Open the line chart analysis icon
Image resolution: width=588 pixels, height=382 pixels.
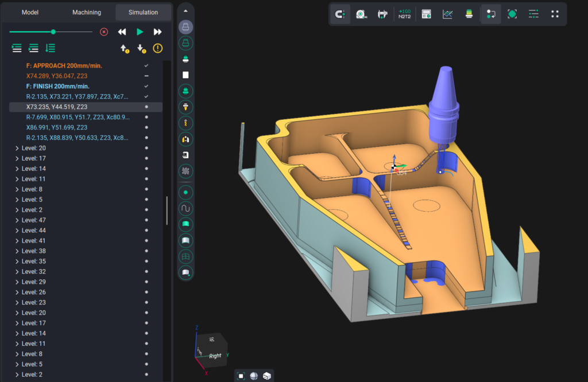(448, 14)
